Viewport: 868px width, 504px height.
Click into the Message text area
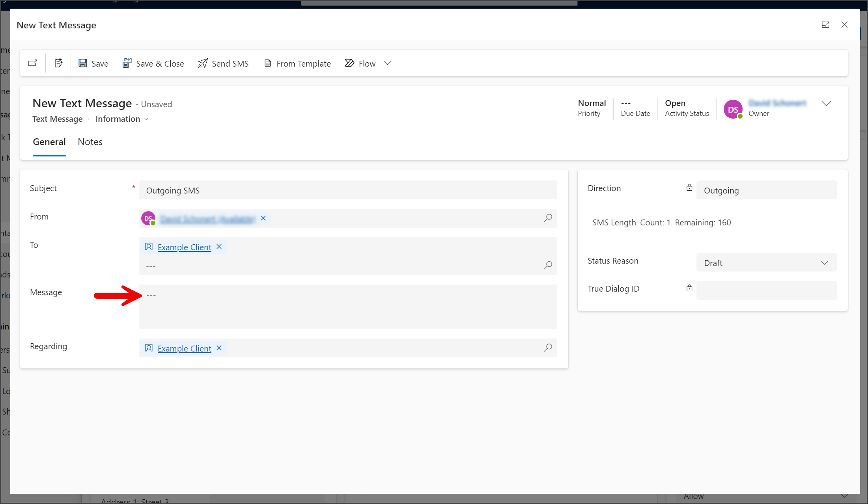348,307
